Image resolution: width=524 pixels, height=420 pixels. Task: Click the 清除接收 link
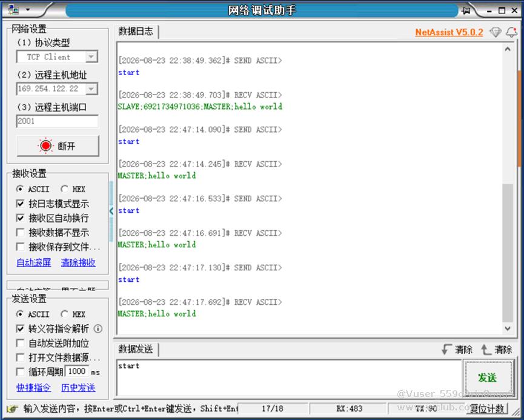[78, 262]
